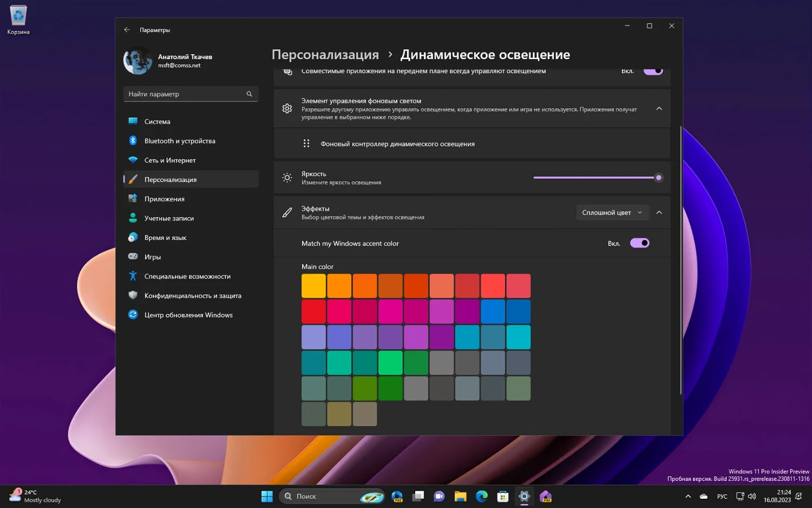Go to Bluetooth и устройства section

[179, 141]
